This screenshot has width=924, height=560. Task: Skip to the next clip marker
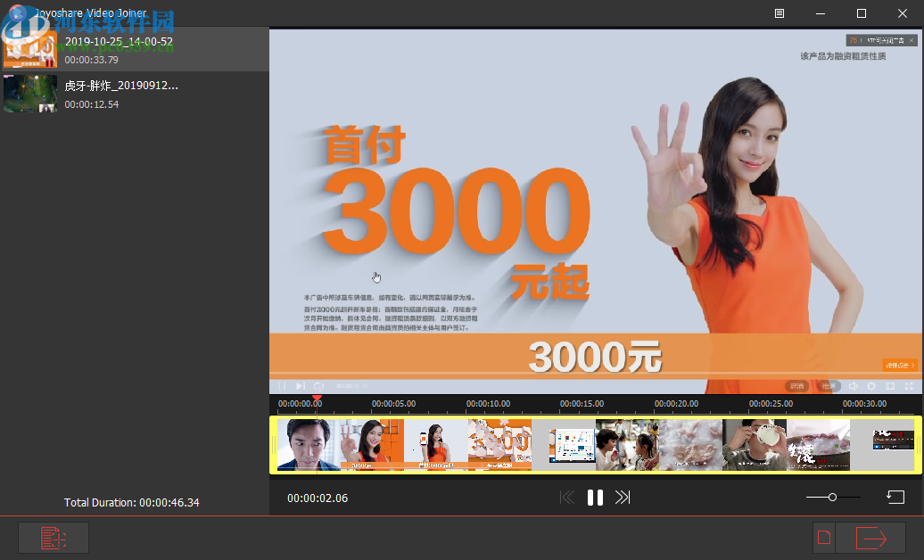pos(624,498)
